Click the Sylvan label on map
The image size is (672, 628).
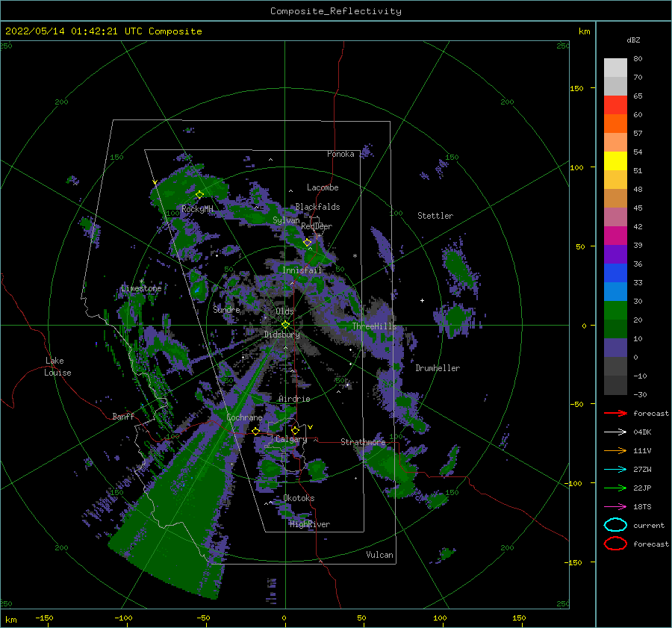point(286,220)
